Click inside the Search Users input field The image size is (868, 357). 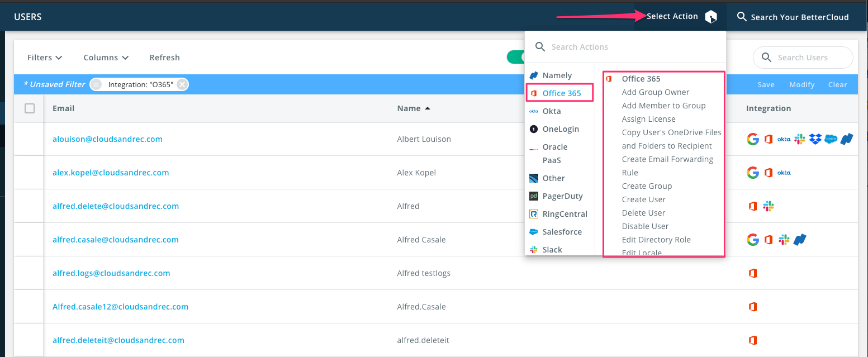point(803,58)
